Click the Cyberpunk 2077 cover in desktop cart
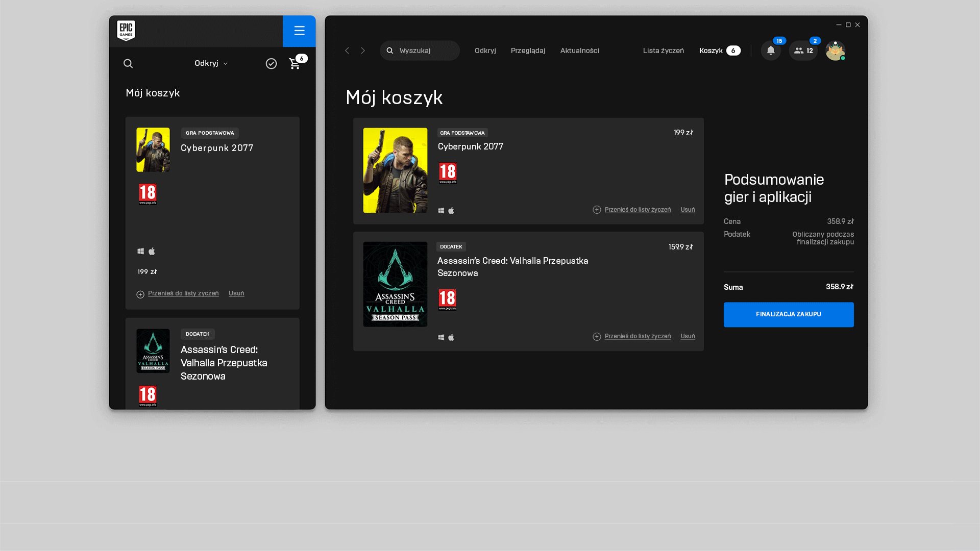This screenshot has width=980, height=551. (395, 170)
